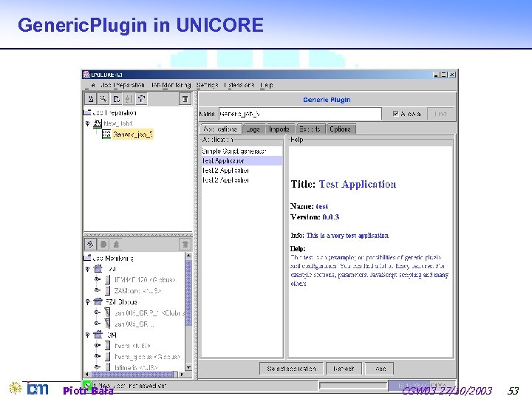Click the progress bar in the status bar

pyautogui.click(x=353, y=386)
